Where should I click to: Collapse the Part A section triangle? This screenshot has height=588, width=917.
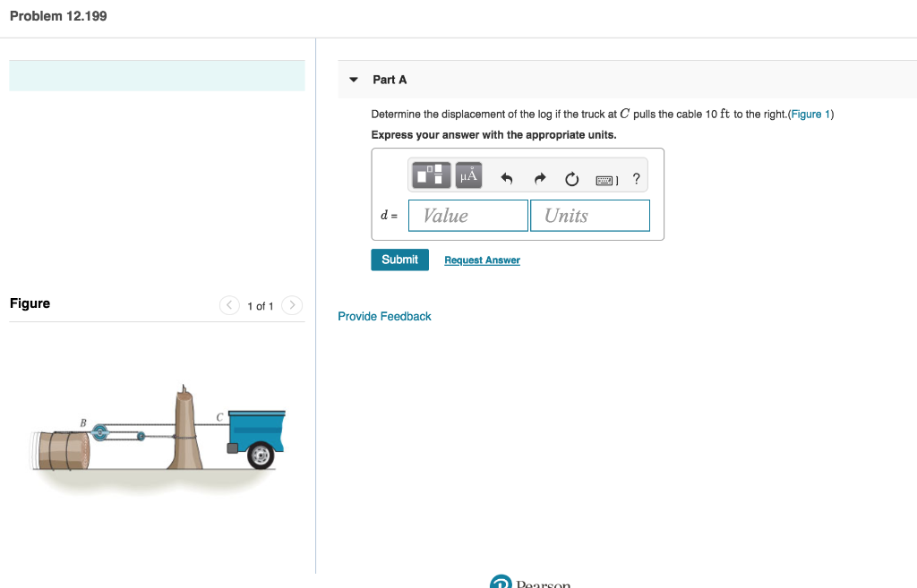pos(352,80)
